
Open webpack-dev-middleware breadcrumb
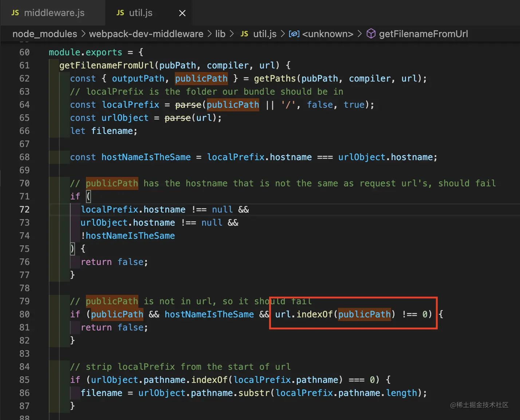pyautogui.click(x=146, y=34)
